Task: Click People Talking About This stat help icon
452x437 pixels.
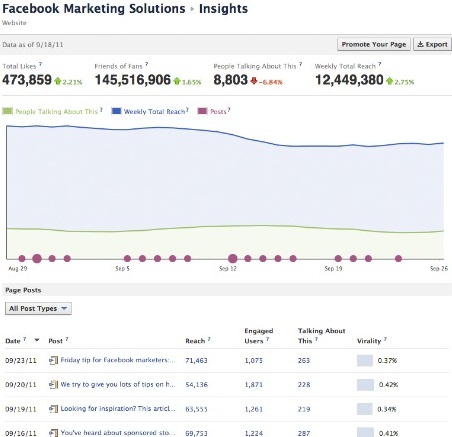Action: (300, 64)
